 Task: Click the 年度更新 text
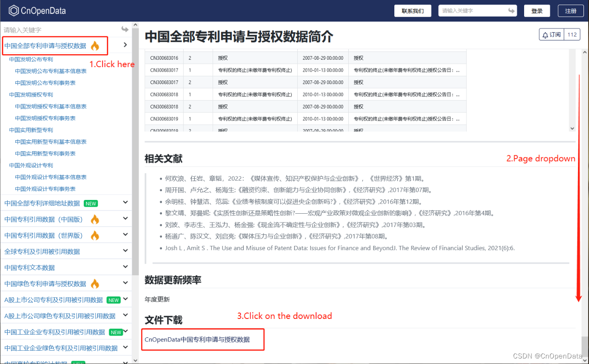point(157,299)
